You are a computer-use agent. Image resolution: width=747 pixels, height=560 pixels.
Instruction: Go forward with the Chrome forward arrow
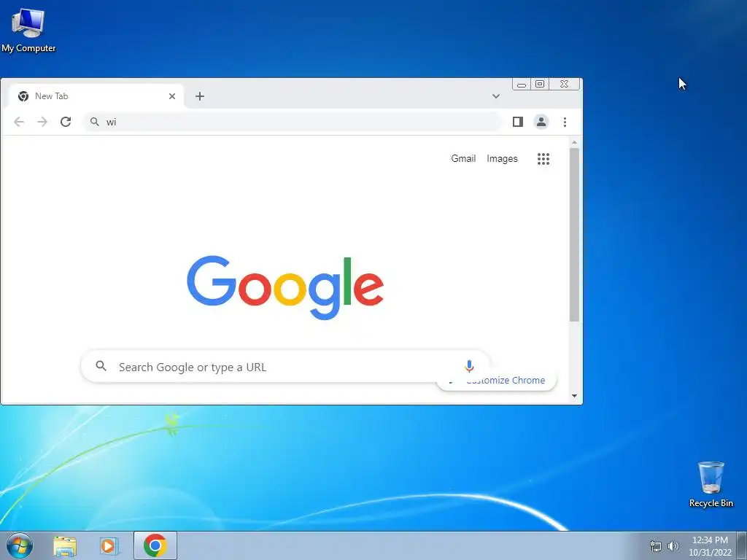(42, 122)
